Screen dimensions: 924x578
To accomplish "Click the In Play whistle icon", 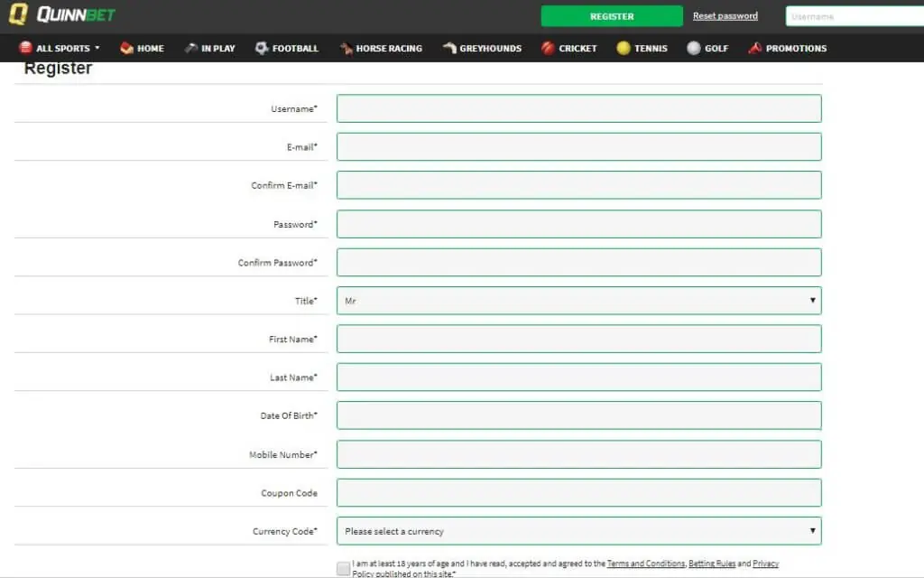I will click(190, 48).
